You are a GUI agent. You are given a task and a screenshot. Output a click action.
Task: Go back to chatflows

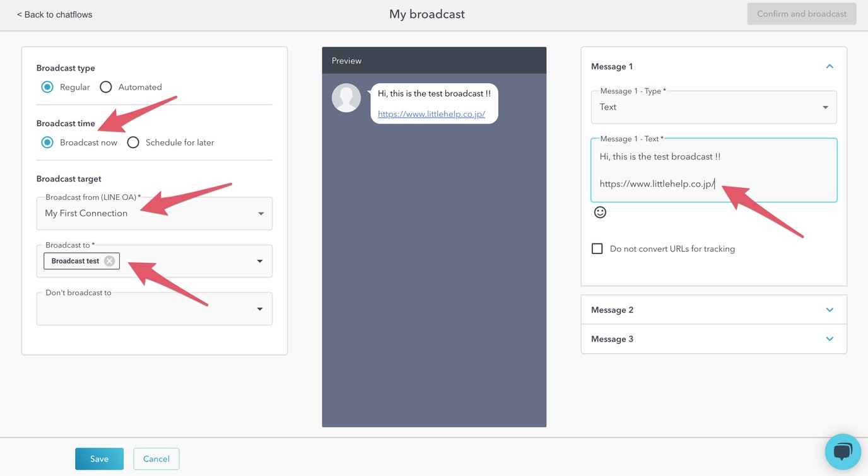pos(54,14)
